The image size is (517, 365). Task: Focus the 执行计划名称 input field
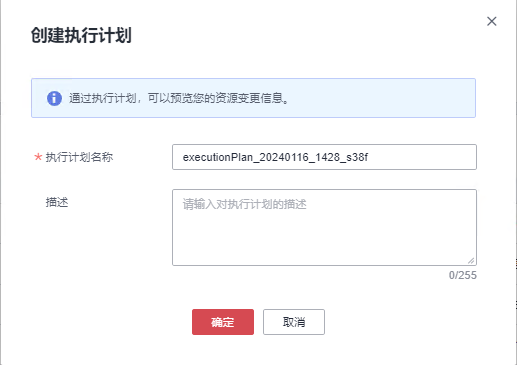tap(324, 157)
